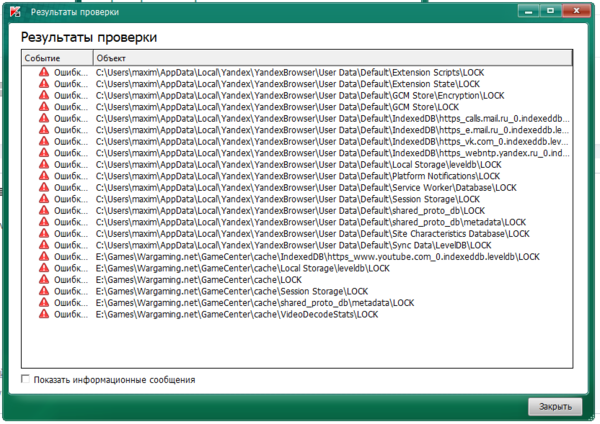
Task: Click error icon for GCM Store\Encryption\LOCK row
Action: coord(44,95)
